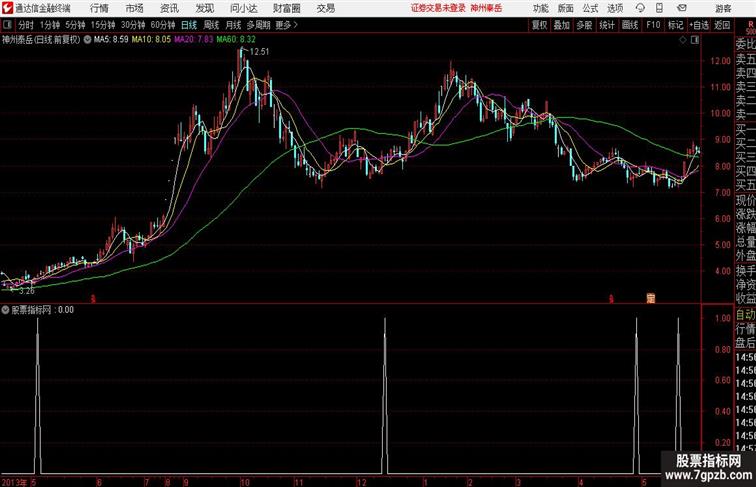This screenshot has height=487, width=756.
Task: Expand dropdown next to 股票指标网 indicator
Action: (5, 310)
